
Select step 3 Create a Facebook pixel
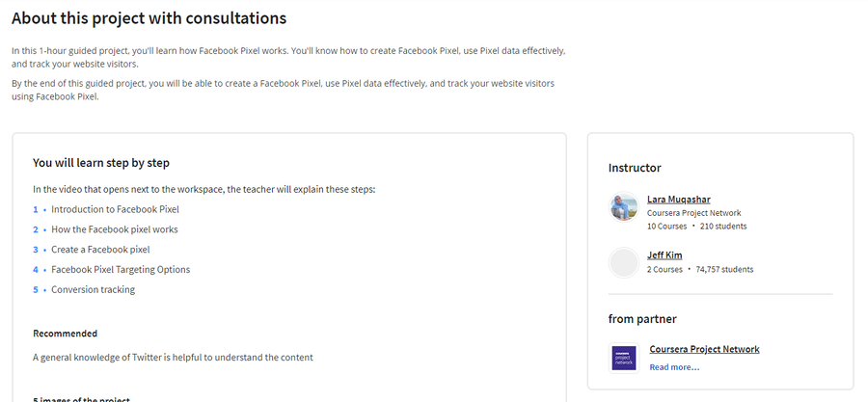(x=100, y=250)
